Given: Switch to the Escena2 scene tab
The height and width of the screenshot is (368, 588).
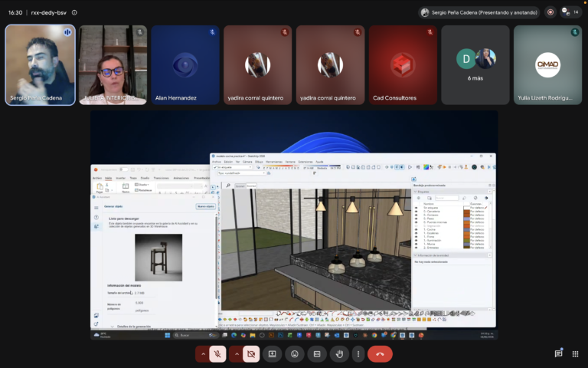Looking at the screenshot, I should click(x=251, y=186).
